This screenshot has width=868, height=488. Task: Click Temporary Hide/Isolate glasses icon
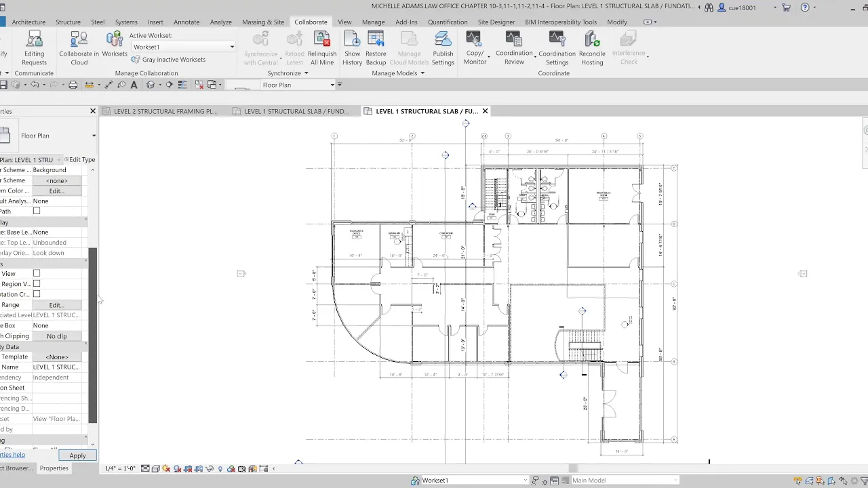(210, 468)
